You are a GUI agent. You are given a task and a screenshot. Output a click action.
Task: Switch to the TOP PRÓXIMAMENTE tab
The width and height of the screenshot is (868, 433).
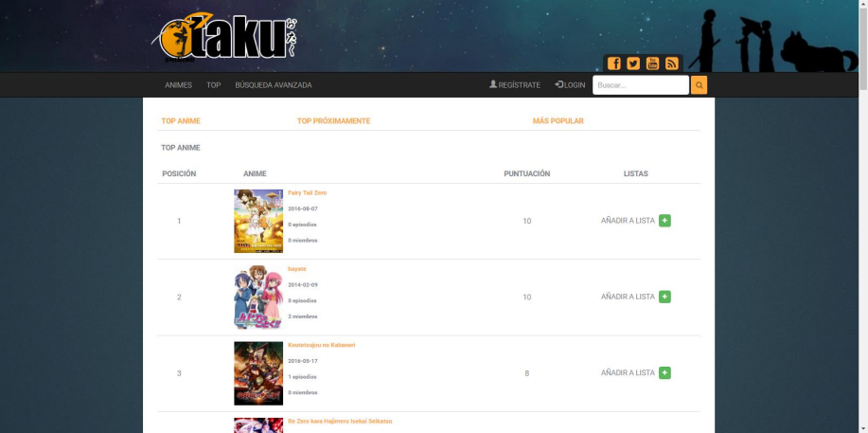tap(333, 121)
